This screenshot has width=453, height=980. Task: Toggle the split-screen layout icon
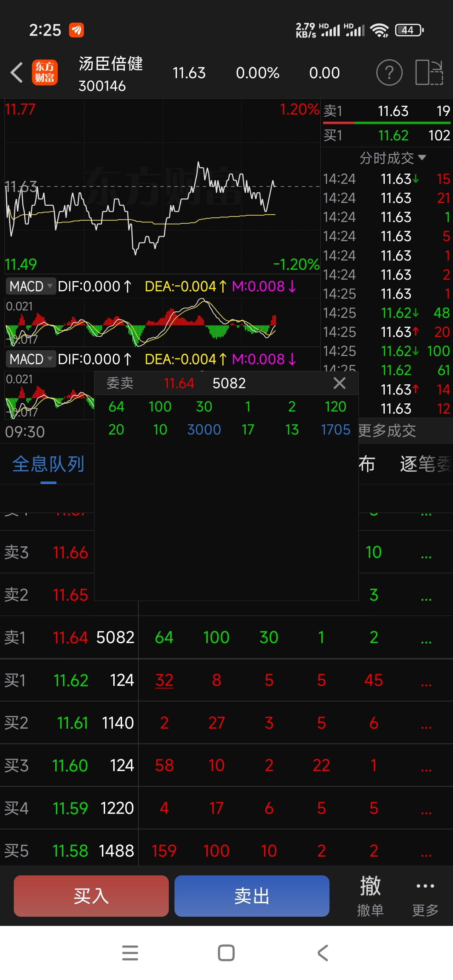[429, 72]
